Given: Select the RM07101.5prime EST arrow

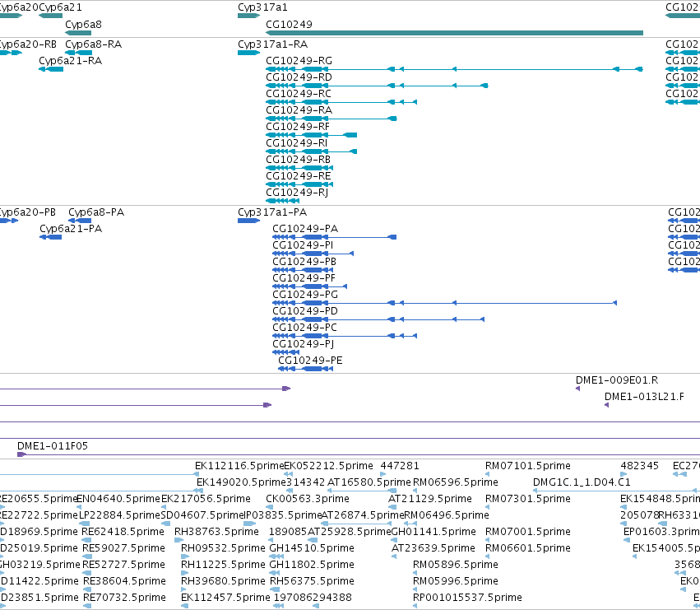Looking at the screenshot, I should click(487, 475).
